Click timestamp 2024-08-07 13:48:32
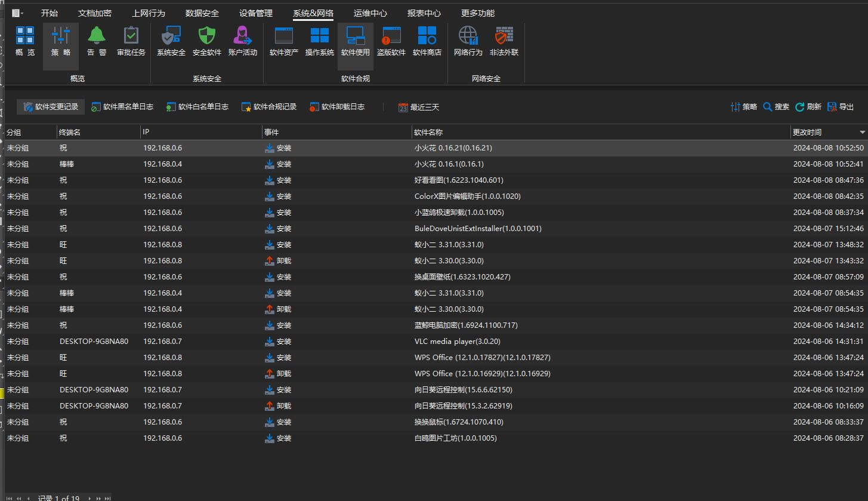Image resolution: width=868 pixels, height=501 pixels. [828, 245]
